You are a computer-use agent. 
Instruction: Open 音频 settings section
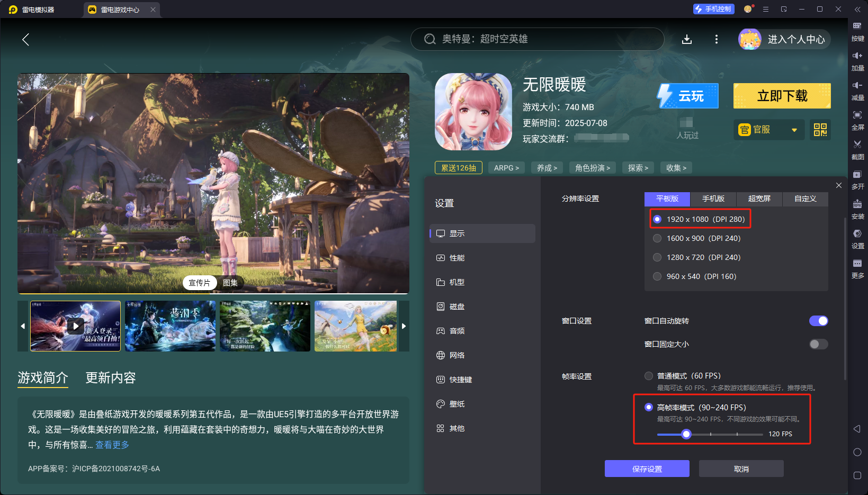[x=482, y=331]
